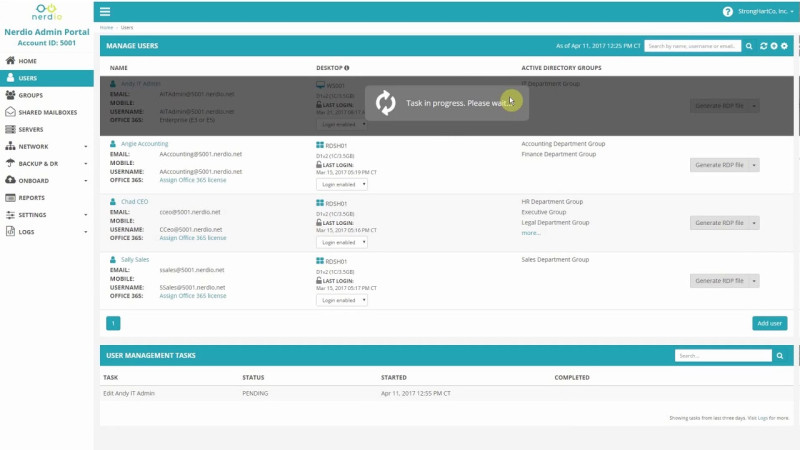Click the refresh icon in Manage Users header
Image resolution: width=800 pixels, height=450 pixels.
pos(764,46)
